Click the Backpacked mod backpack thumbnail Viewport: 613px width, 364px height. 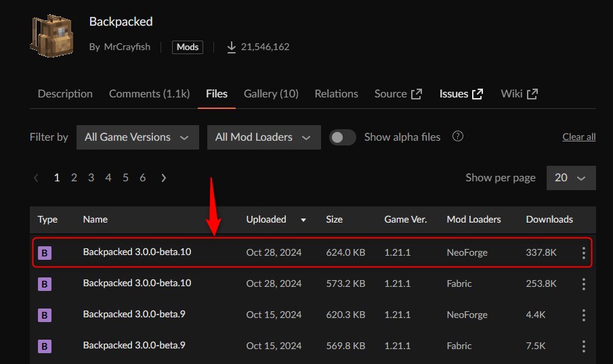pos(52,36)
